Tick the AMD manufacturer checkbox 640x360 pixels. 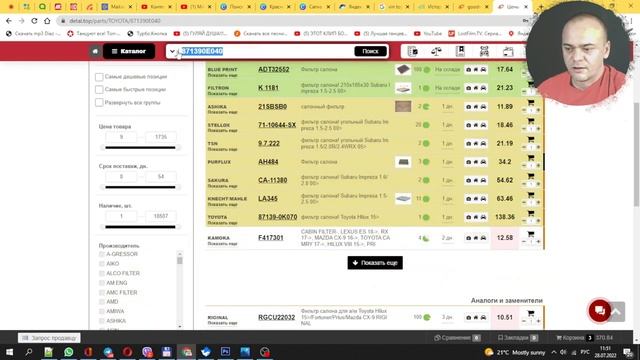(x=102, y=302)
